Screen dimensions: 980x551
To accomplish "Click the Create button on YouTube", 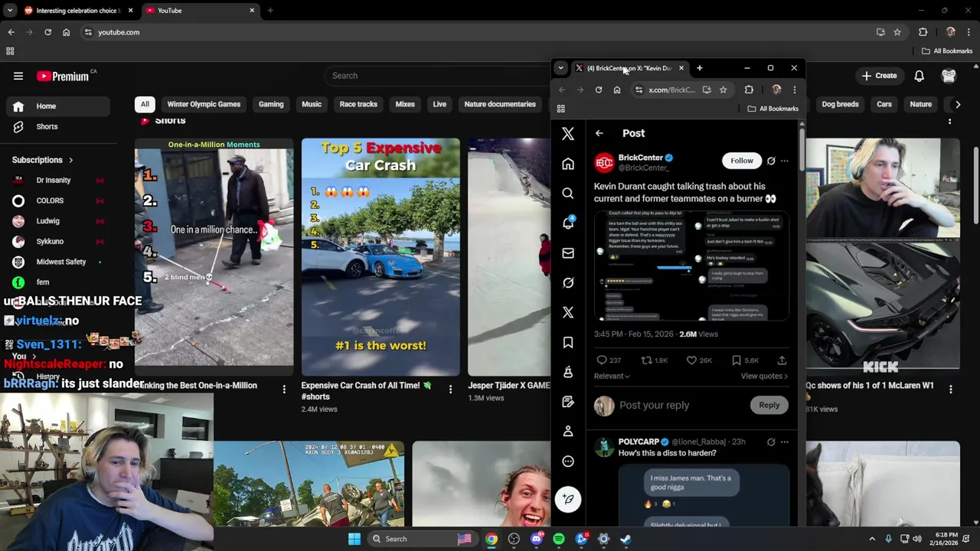I will [878, 76].
